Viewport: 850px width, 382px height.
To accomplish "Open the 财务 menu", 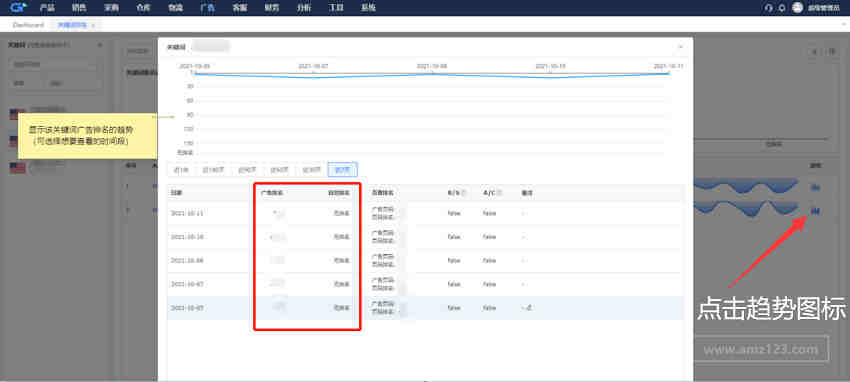I will tap(272, 8).
